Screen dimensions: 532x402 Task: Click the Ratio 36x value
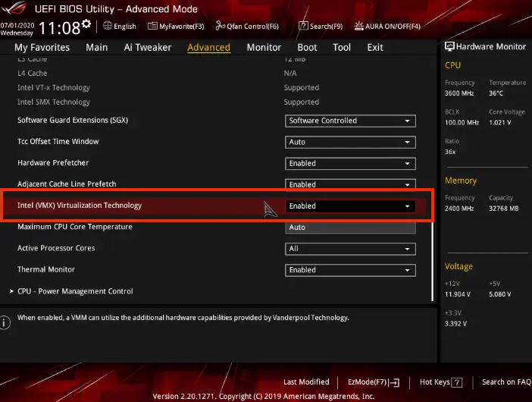click(x=450, y=152)
